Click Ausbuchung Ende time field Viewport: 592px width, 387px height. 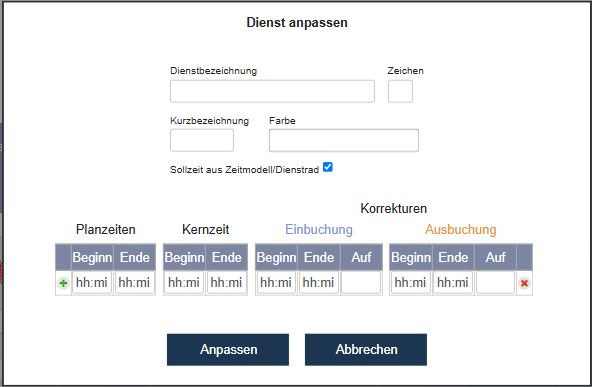(453, 282)
